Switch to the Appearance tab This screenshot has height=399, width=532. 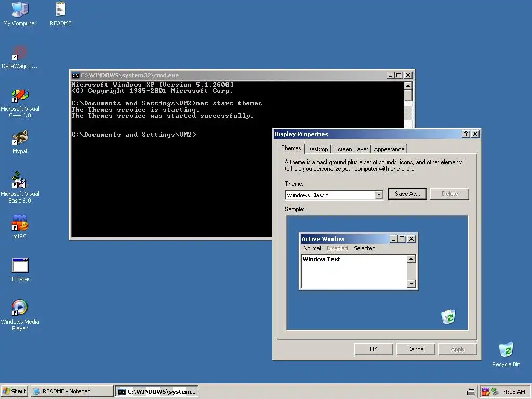(x=389, y=149)
